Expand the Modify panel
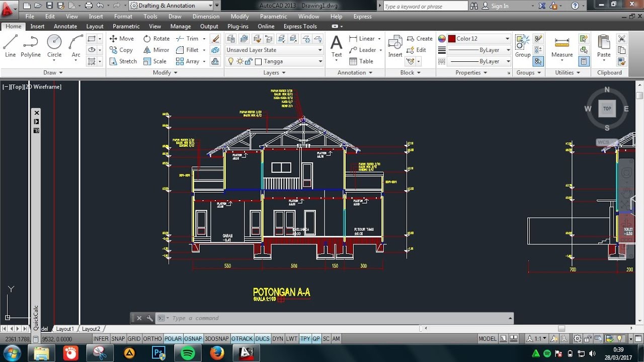The image size is (644, 362). [165, 72]
